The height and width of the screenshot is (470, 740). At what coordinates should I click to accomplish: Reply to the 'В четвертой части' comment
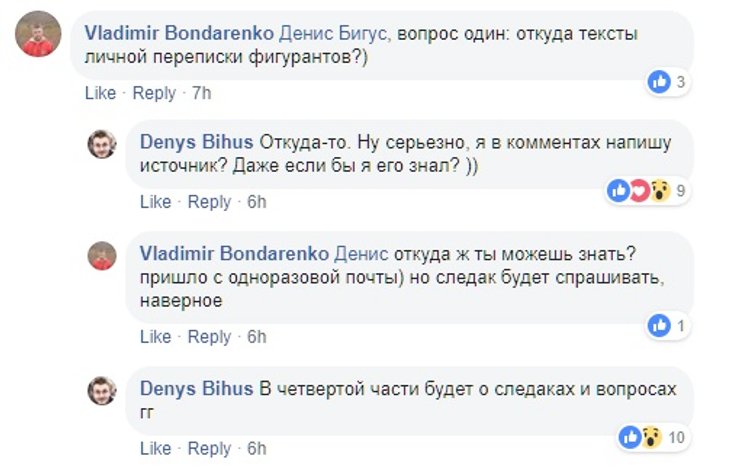coord(209,448)
